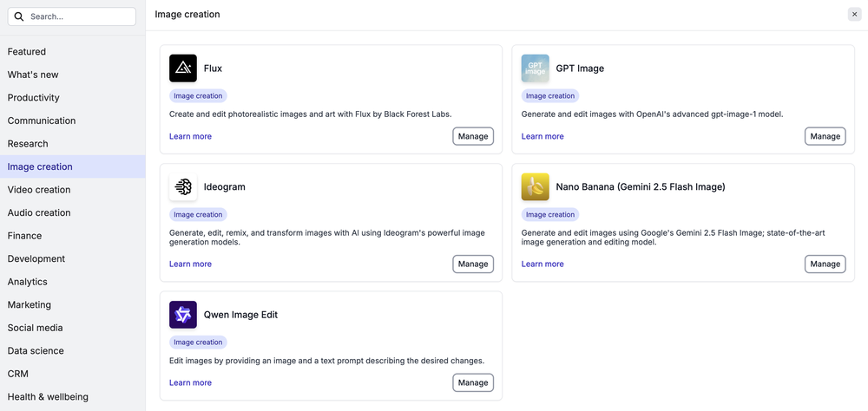
Task: Click the Qwen Image Edit title
Action: click(x=240, y=315)
